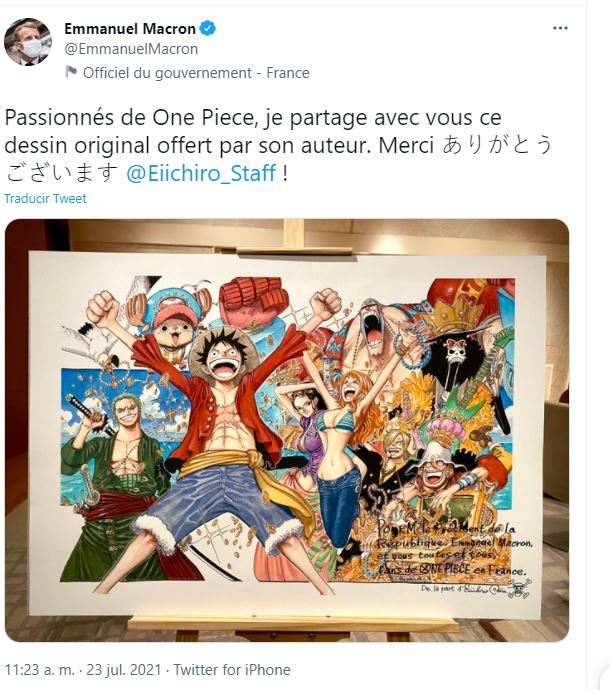Open the Twitter for iPhone source link
Viewport: 610px width, 690px height.
232,670
